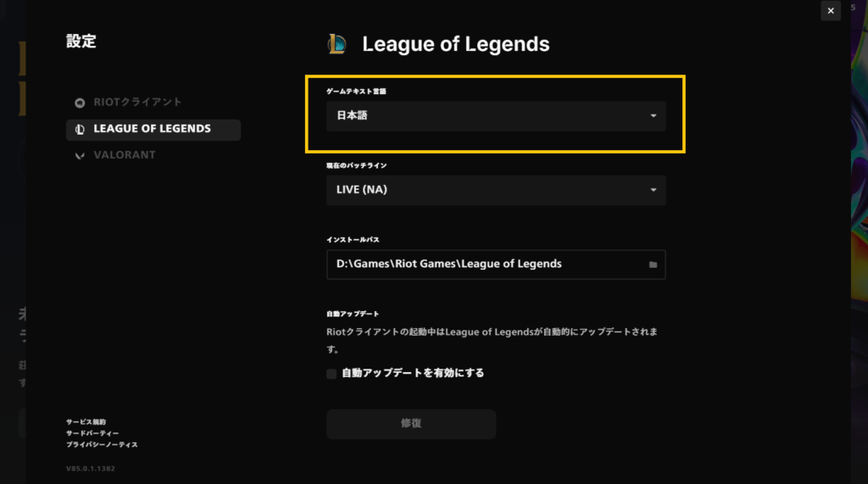Click the Valorant logo icon in sidebar

tap(80, 156)
